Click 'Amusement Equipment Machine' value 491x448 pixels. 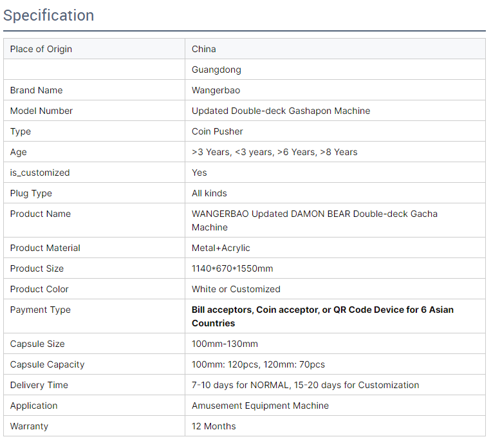[x=260, y=406]
